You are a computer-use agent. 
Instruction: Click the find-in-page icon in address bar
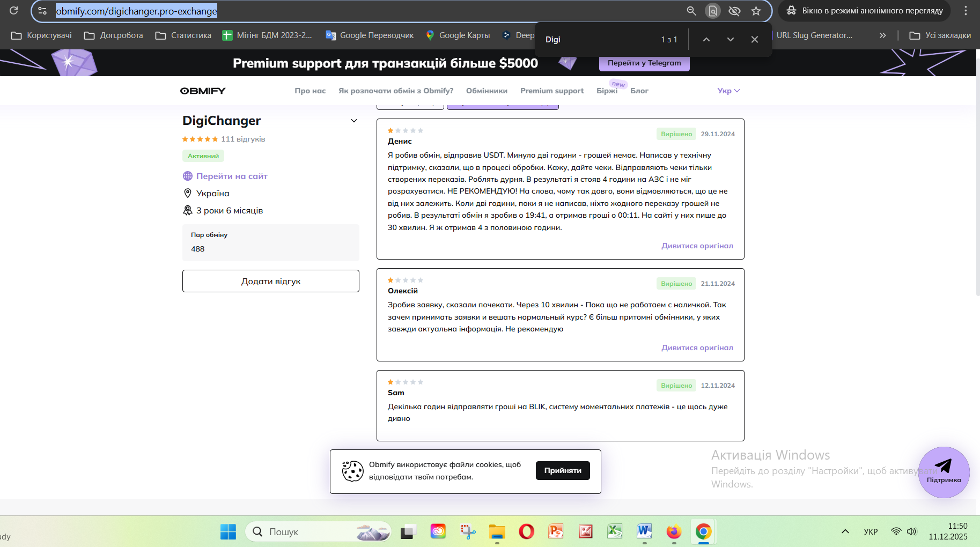click(713, 11)
